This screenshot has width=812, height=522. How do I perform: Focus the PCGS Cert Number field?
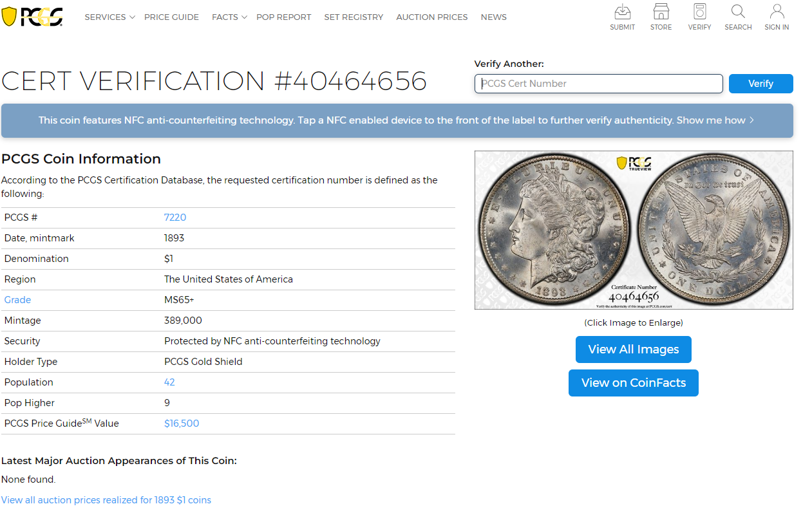click(x=598, y=84)
